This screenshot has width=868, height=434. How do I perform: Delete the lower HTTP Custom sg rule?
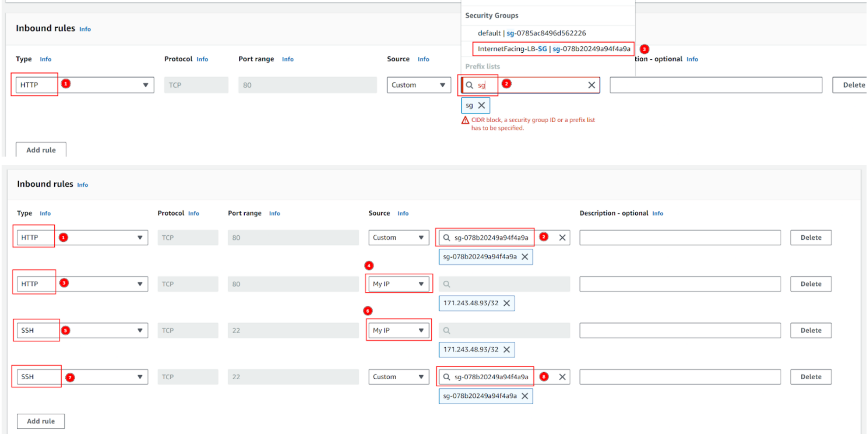tap(811, 237)
